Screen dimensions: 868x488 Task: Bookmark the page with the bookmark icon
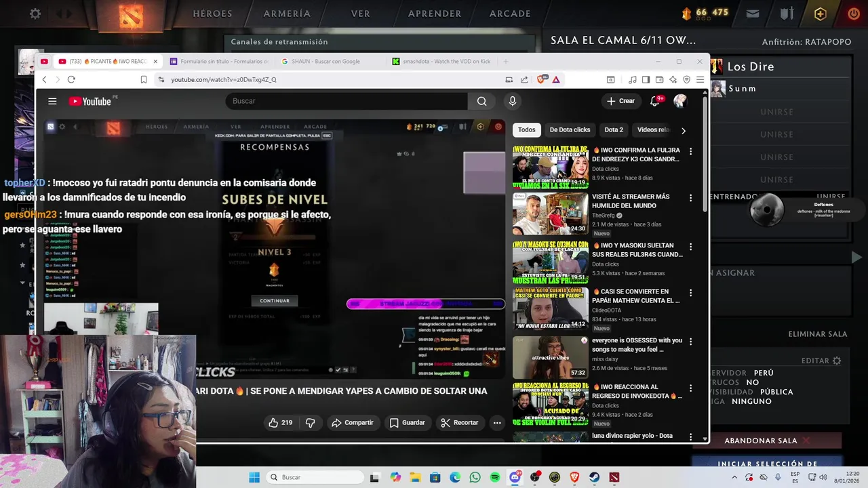[143, 79]
